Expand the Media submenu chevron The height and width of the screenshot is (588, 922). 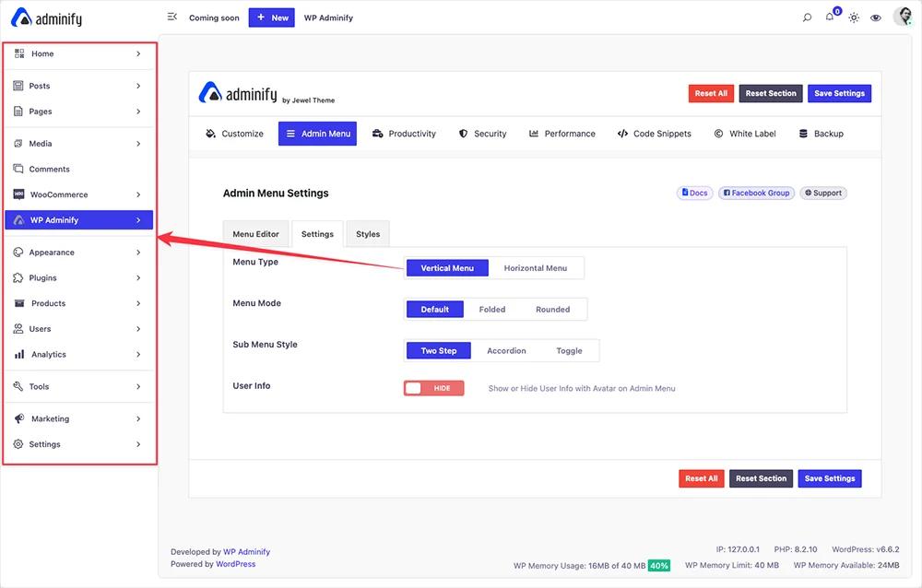point(138,144)
